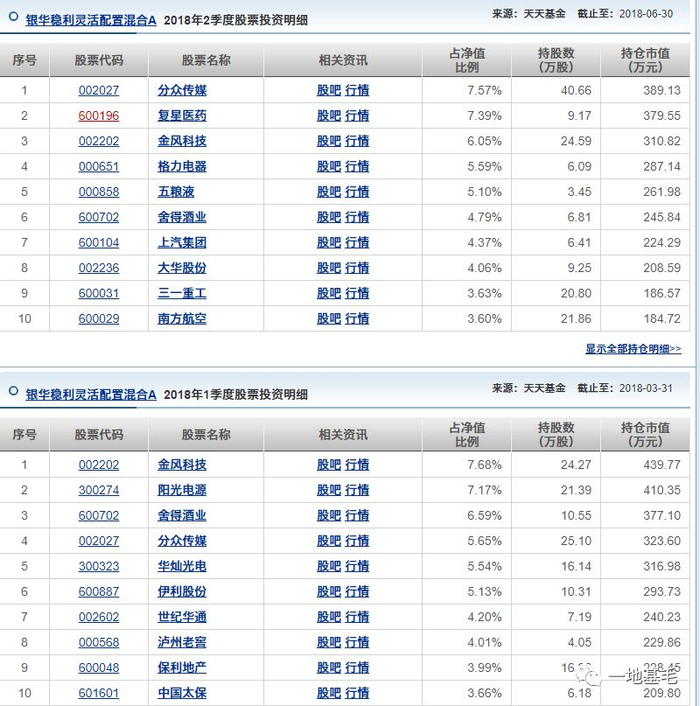Open the Q1 fund title link 银华稳利灵活配置混合A
The image size is (700, 706).
[91, 395]
